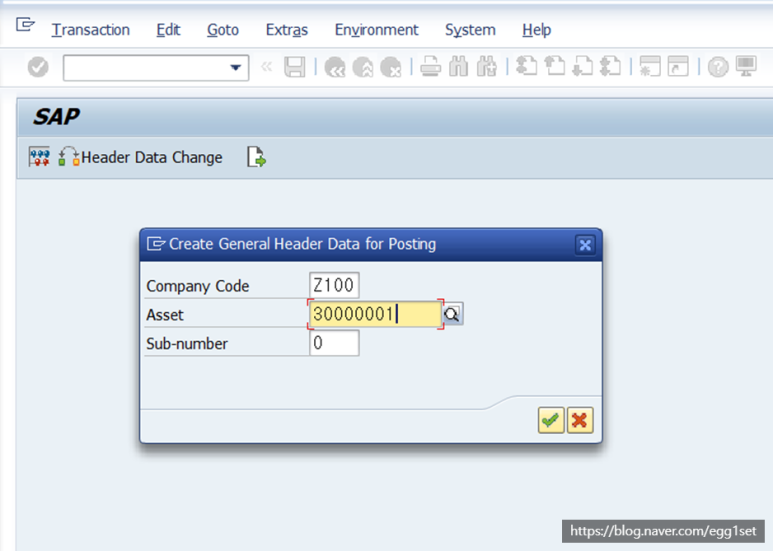The width and height of the screenshot is (773, 551).
Task: Open the command field dropdown arrow
Action: [236, 68]
